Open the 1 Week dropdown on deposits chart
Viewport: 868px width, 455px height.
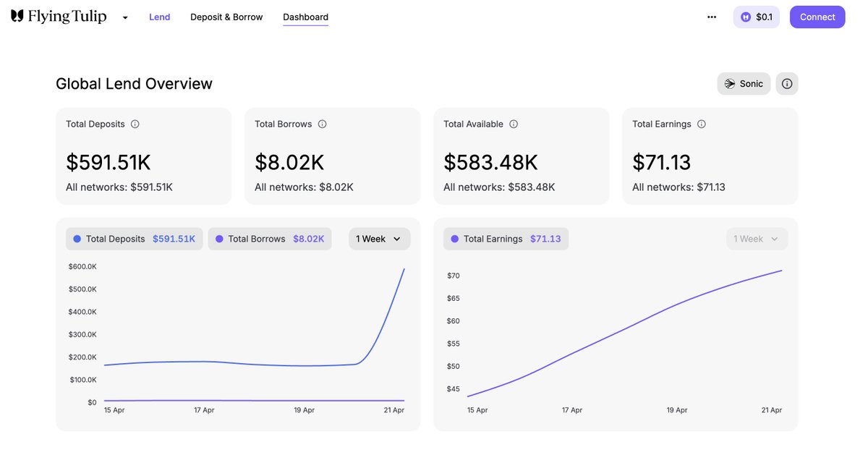(x=379, y=239)
